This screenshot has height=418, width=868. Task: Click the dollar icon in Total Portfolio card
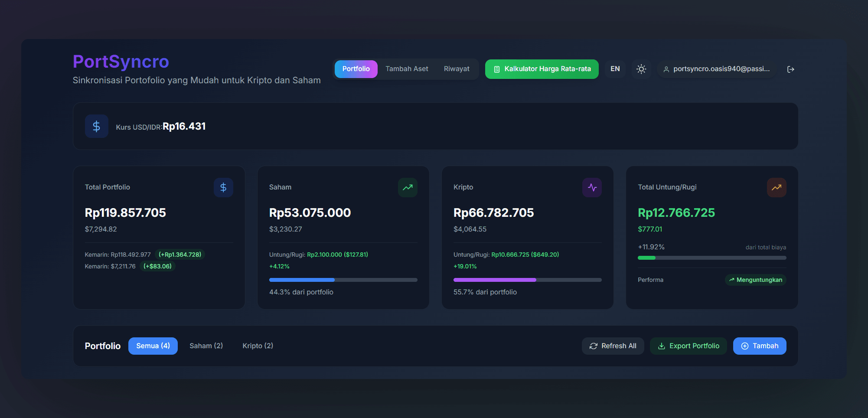coord(223,187)
